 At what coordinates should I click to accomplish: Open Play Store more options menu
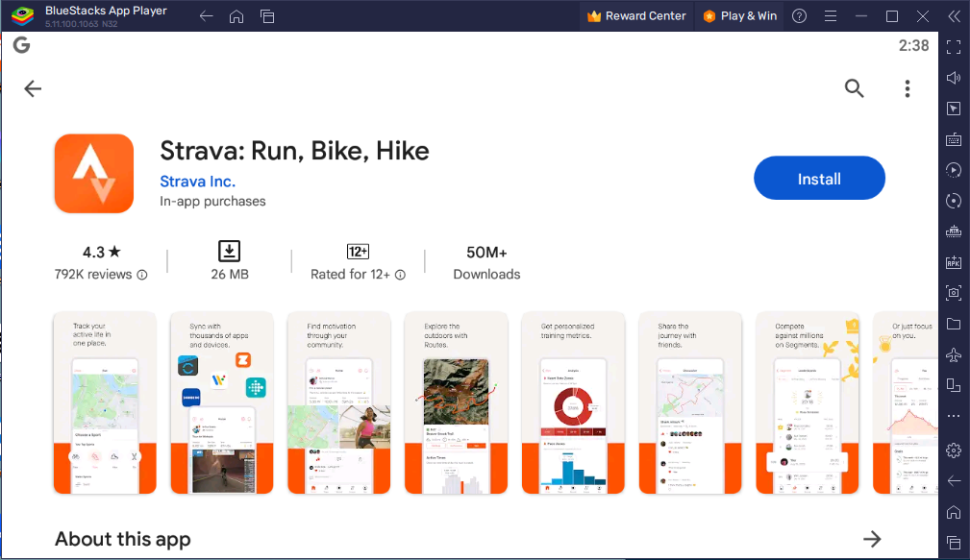tap(908, 88)
